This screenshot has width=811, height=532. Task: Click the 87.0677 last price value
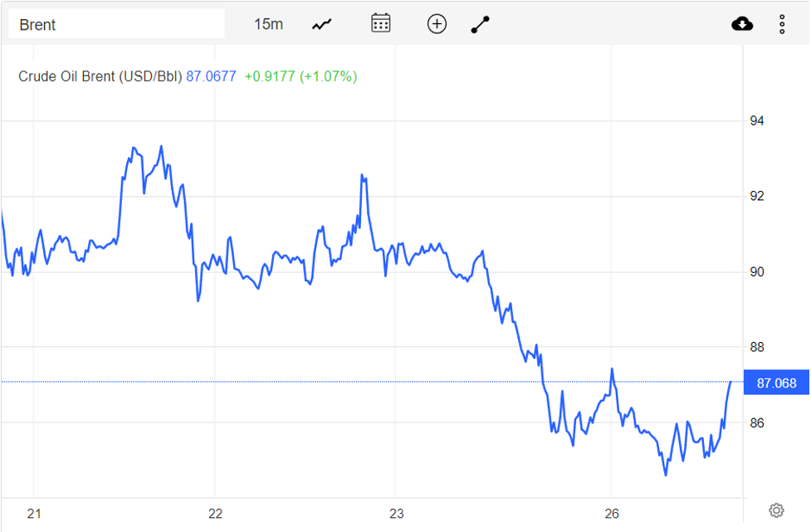(211, 76)
